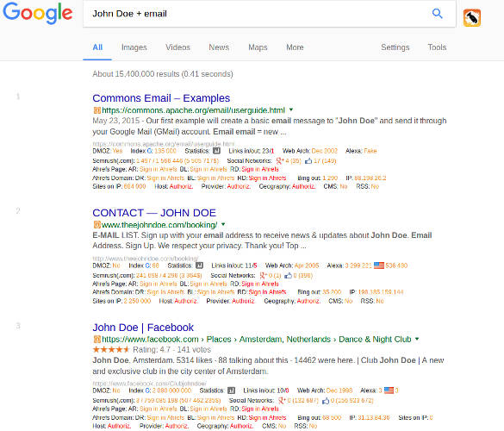The height and width of the screenshot is (431, 504).
Task: Open Statistics icon for the commons.apache.org result
Action: [216, 151]
